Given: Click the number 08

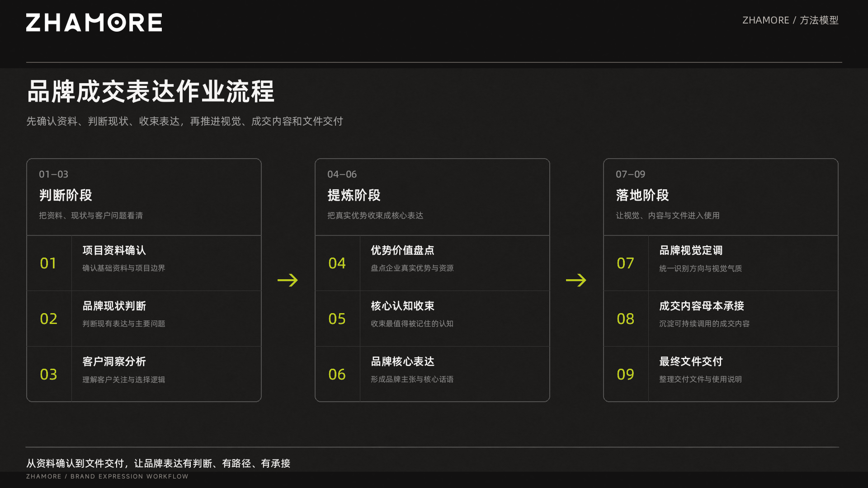Looking at the screenshot, I should pyautogui.click(x=625, y=319).
